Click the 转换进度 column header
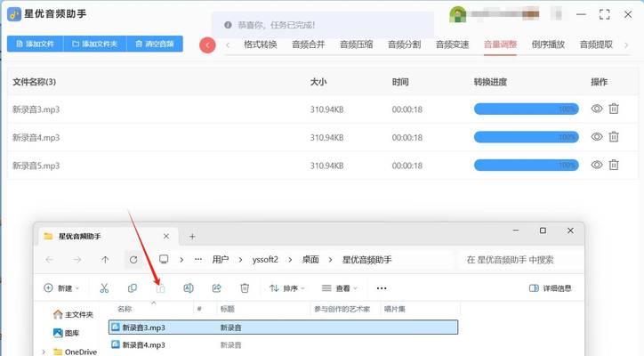 click(490, 82)
